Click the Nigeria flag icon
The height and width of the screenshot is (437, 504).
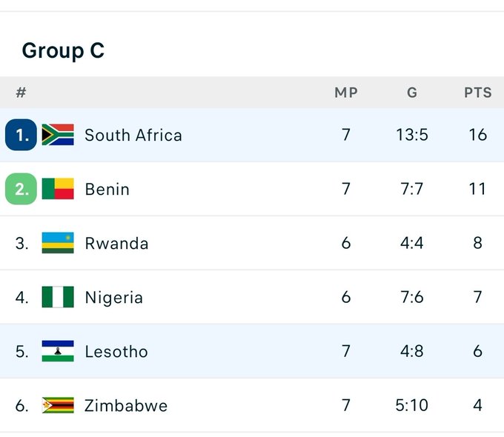[58, 297]
